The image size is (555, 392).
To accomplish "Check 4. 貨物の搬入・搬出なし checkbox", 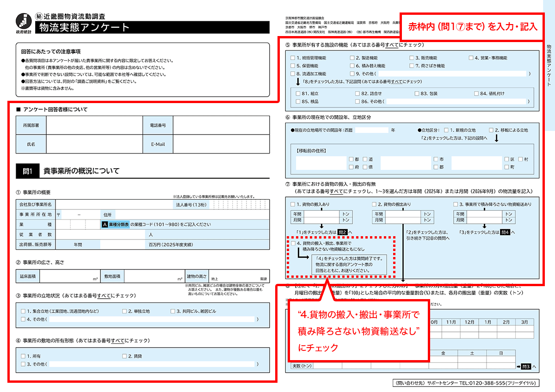I will coord(293,243).
